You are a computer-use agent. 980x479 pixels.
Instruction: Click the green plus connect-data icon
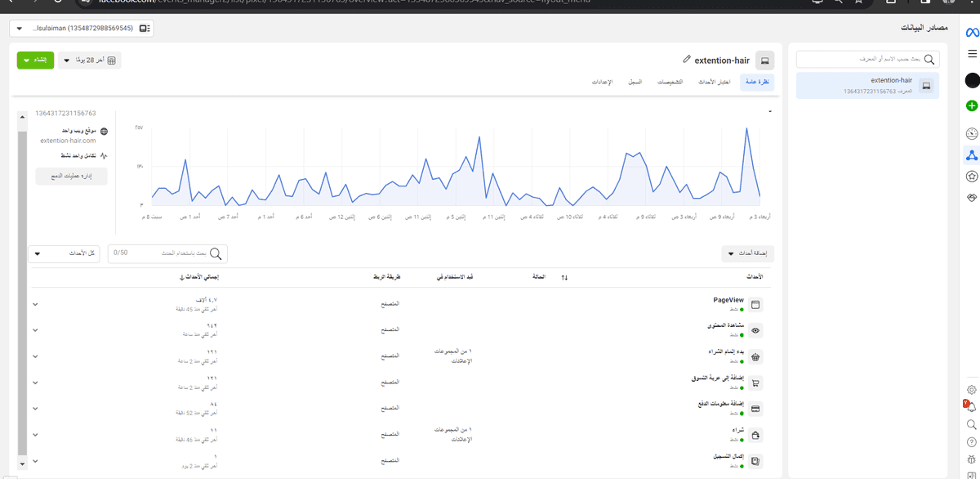[972, 105]
